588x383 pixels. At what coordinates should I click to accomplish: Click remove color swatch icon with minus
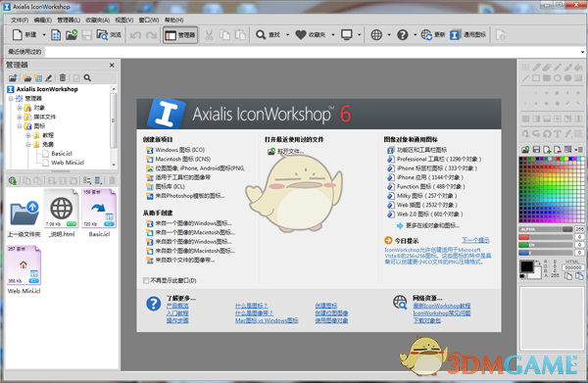pyautogui.click(x=558, y=150)
